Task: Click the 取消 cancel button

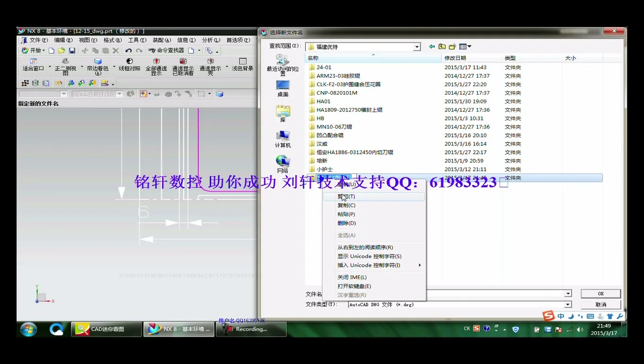Action: coord(600,304)
